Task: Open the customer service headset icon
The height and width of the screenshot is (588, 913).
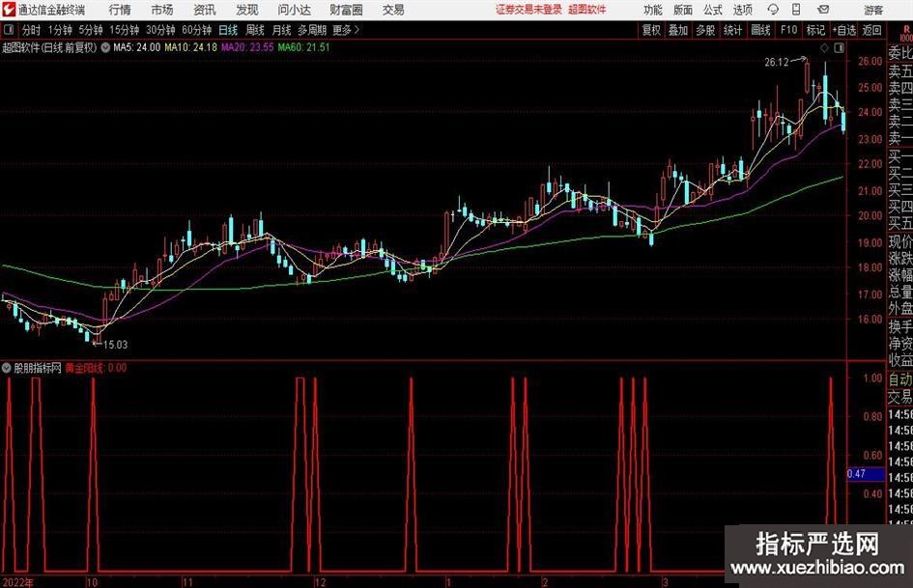Action: [773, 10]
